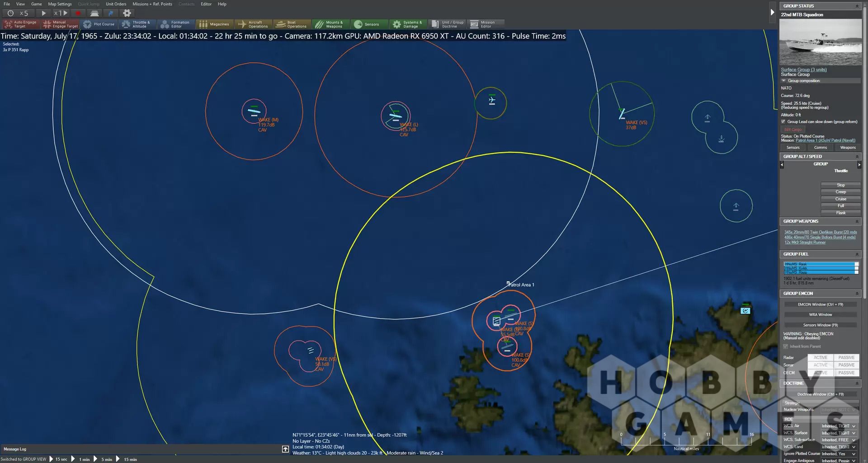Open Magazines window

tap(215, 24)
